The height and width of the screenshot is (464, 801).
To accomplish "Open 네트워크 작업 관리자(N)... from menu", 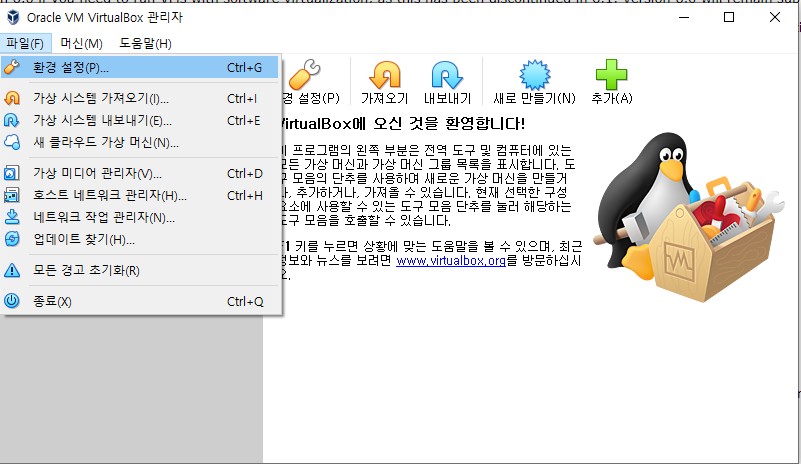I will click(x=139, y=217).
